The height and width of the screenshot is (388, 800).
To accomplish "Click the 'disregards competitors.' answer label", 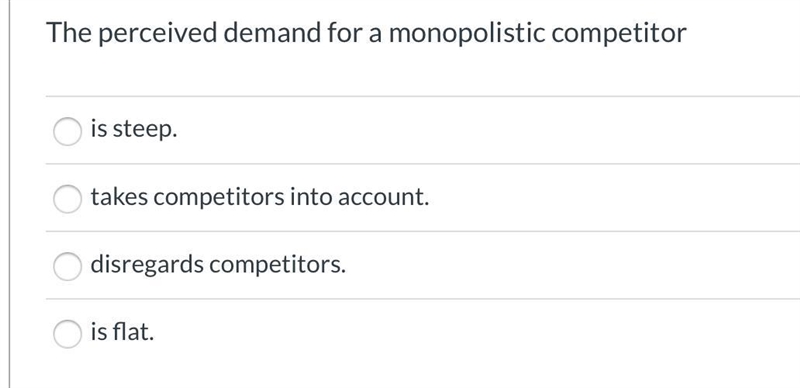I will click(x=218, y=265).
